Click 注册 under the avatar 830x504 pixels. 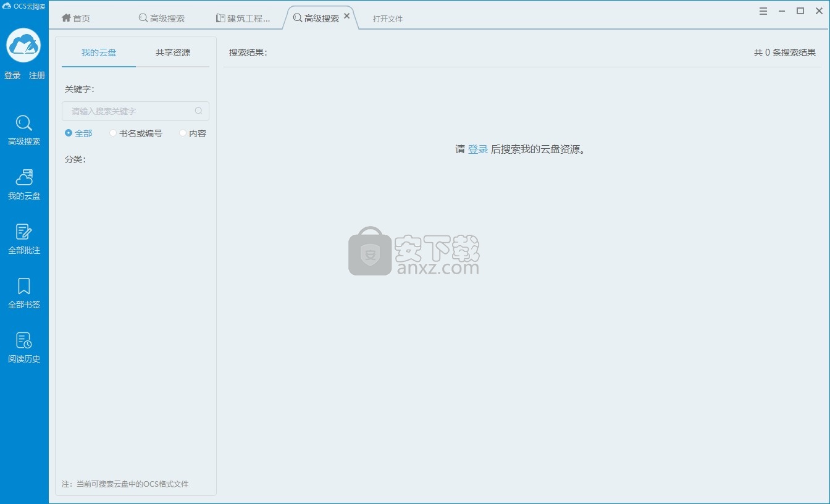coord(37,75)
